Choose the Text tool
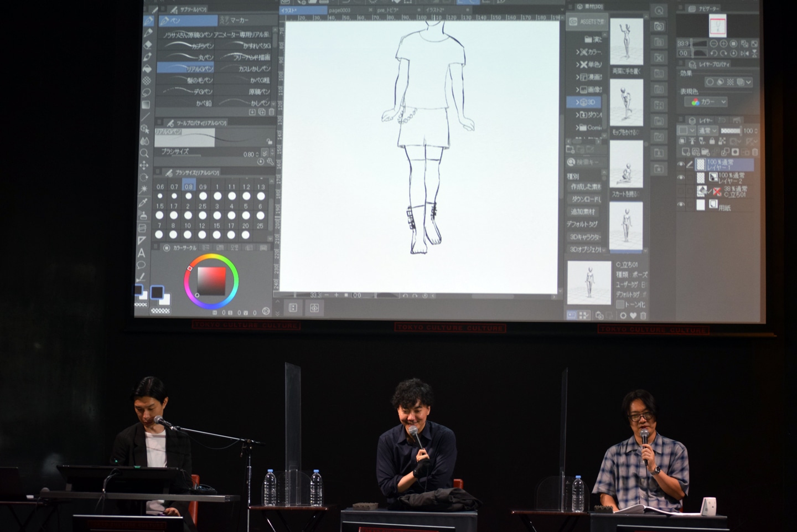Screen dimensions: 797x532 (x=142, y=253)
